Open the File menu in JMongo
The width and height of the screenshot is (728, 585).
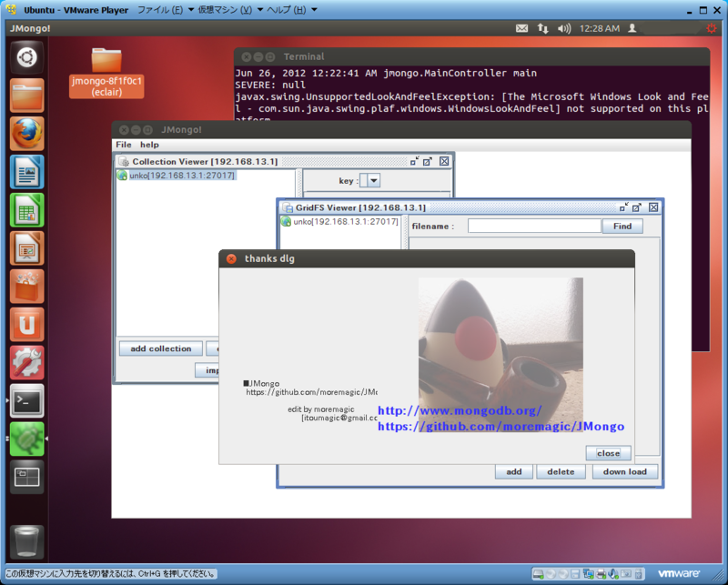click(123, 144)
